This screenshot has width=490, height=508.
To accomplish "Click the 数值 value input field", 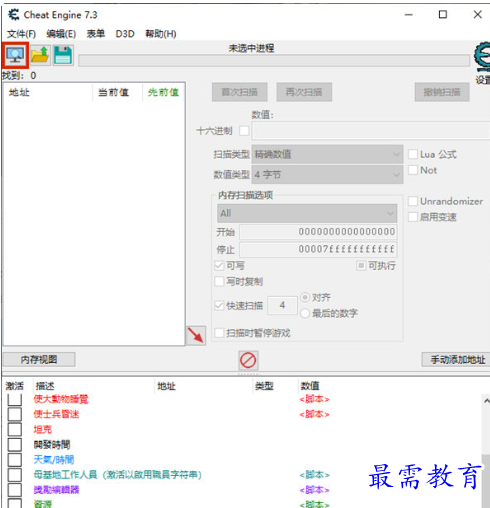I will coord(371,131).
